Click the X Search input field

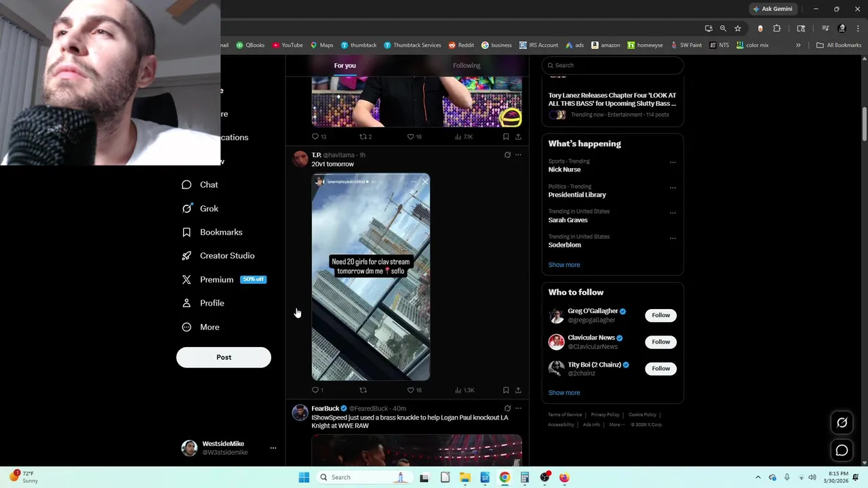coord(612,65)
